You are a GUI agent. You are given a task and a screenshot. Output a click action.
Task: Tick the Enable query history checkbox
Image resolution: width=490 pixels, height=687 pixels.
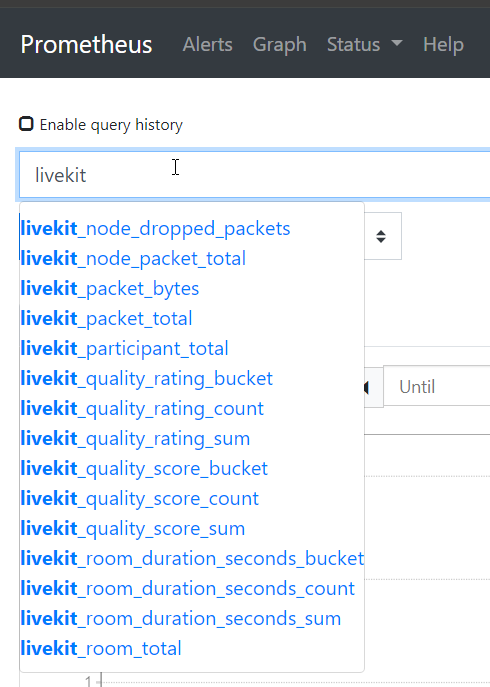tap(26, 124)
